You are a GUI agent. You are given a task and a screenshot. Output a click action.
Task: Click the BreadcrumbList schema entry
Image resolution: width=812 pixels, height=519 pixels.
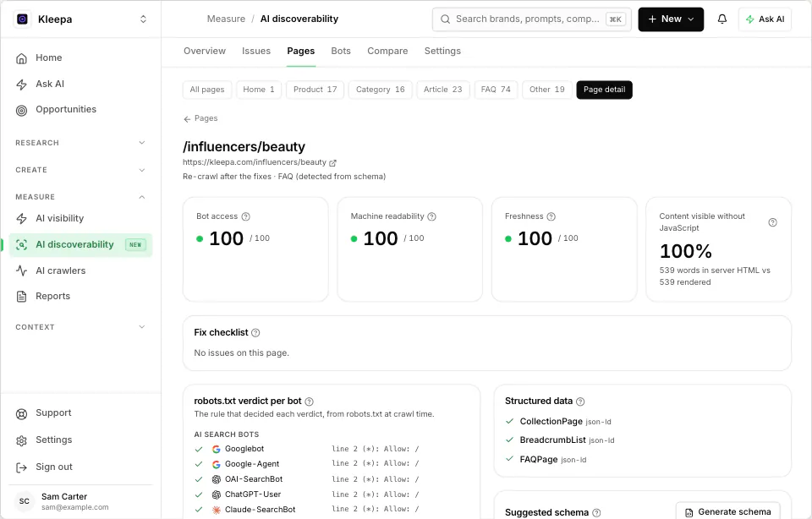[560, 440]
